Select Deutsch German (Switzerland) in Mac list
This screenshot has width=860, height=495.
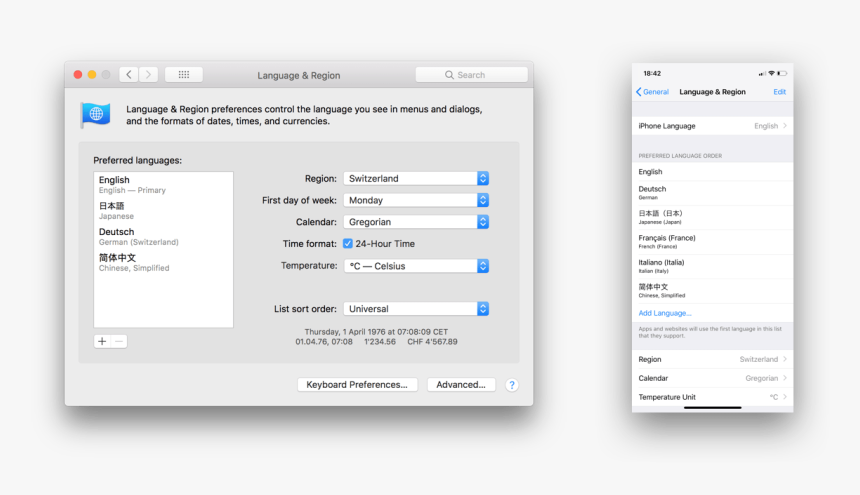[163, 236]
